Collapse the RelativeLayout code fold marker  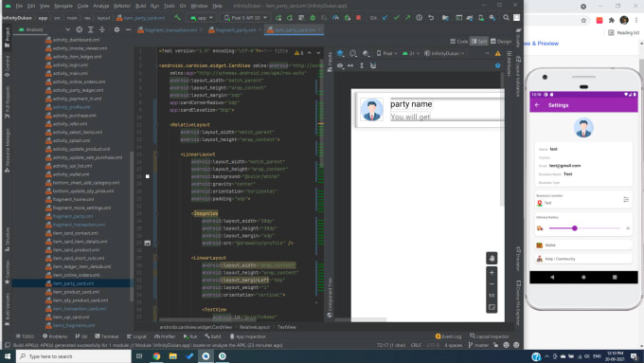(156, 124)
